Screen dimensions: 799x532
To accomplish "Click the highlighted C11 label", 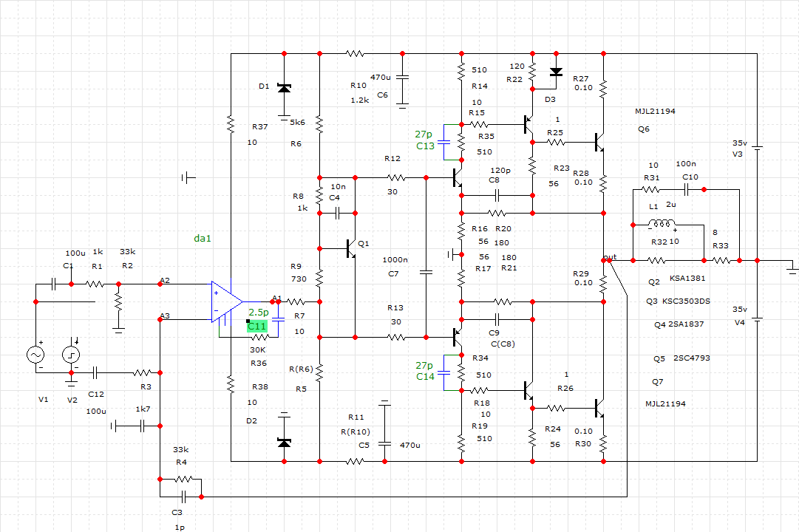I will pyautogui.click(x=256, y=326).
